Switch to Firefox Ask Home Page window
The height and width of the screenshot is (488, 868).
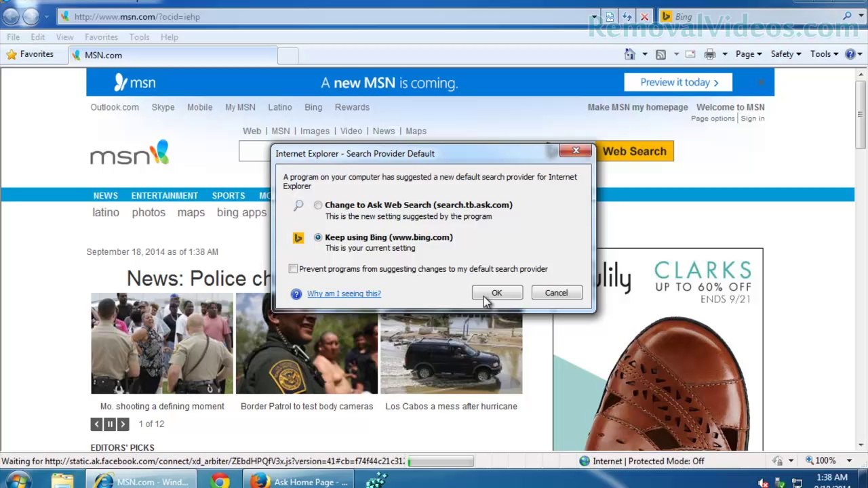299,481
